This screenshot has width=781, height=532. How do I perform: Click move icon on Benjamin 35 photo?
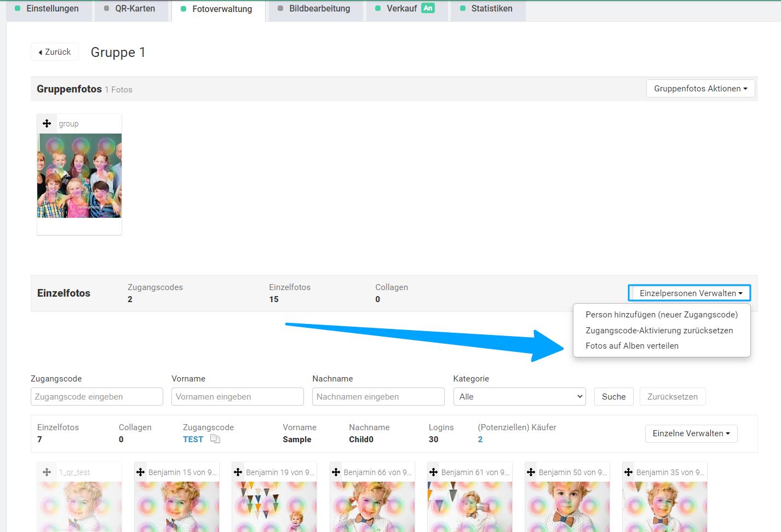(629, 472)
